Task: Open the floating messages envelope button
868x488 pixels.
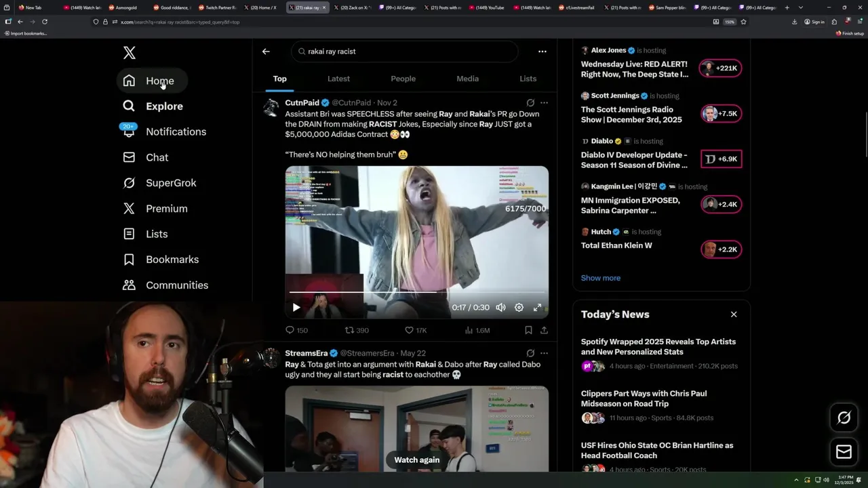Action: click(844, 452)
